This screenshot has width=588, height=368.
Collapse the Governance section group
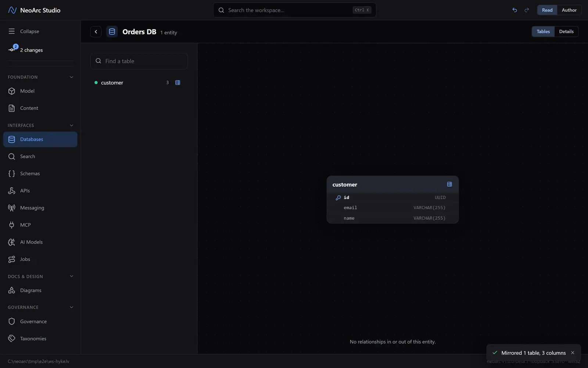coord(71,307)
